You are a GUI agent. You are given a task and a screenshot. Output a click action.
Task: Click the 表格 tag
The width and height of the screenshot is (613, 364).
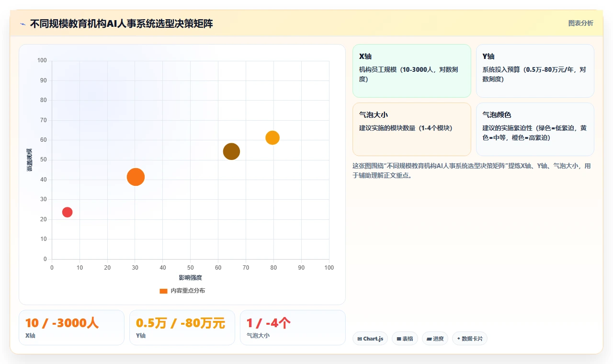click(x=405, y=339)
